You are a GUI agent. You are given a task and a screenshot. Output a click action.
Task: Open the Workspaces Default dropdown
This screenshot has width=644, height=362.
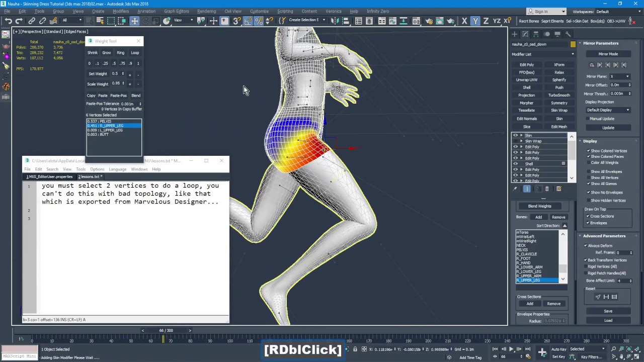click(x=618, y=12)
